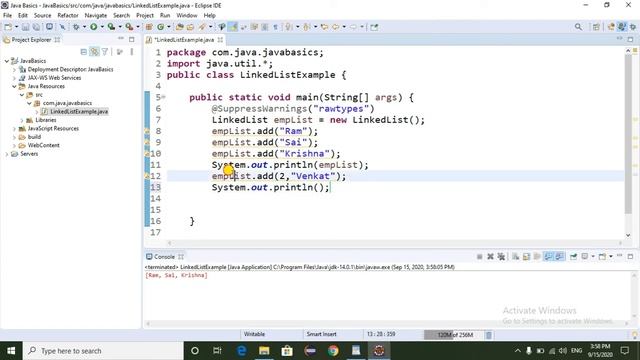Click the Pin Console icon

pos(573,256)
